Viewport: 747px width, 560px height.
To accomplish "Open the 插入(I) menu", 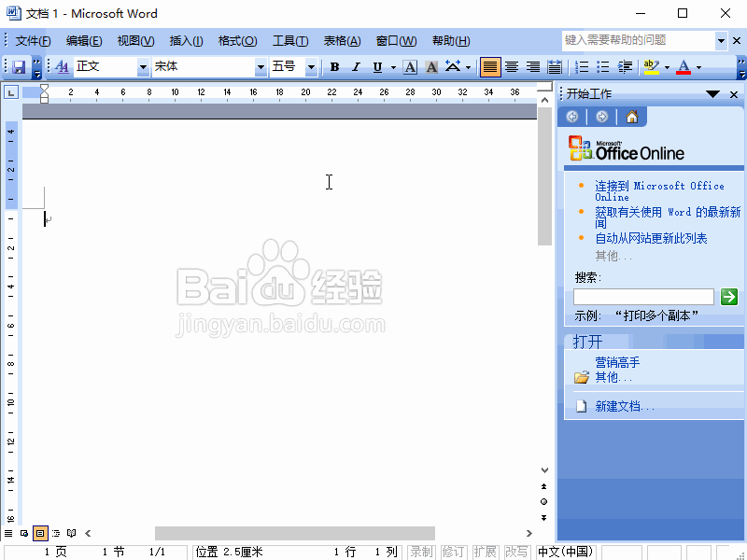I will point(186,41).
